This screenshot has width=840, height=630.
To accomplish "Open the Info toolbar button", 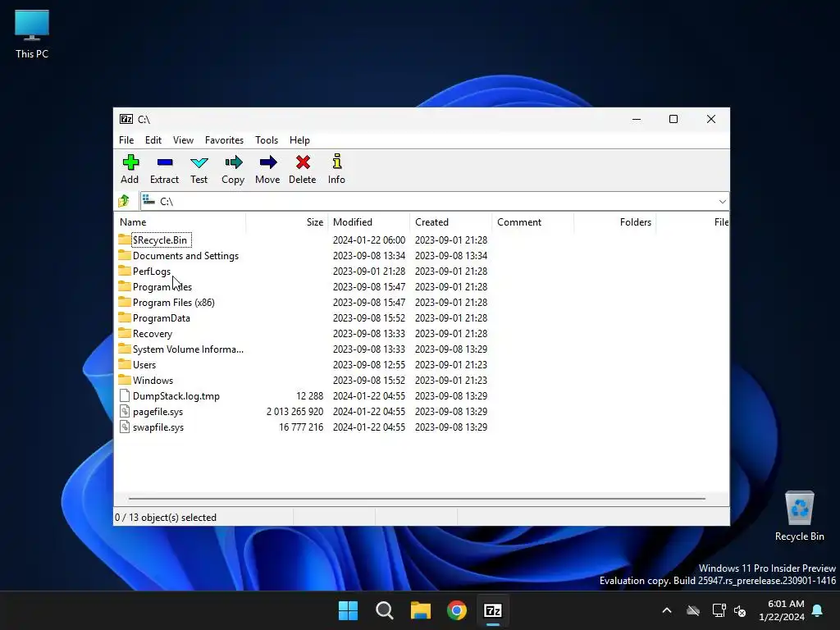I will pos(336,169).
